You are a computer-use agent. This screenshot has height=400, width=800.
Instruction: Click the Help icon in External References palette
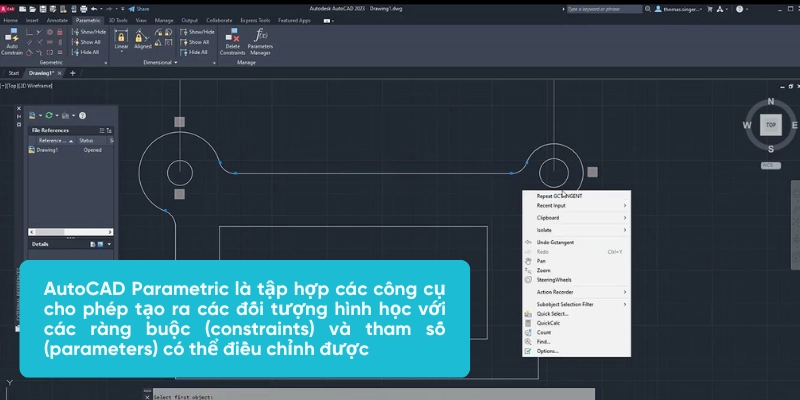[83, 116]
